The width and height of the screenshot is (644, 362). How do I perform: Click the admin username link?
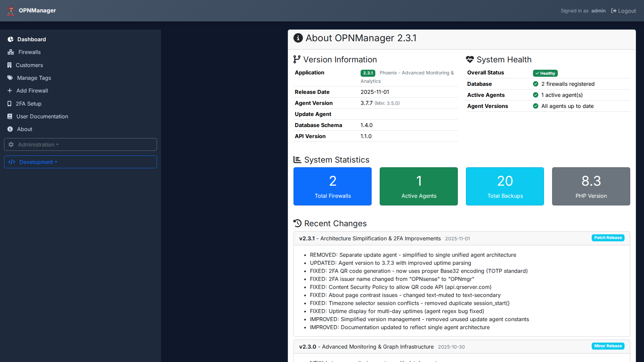click(598, 11)
